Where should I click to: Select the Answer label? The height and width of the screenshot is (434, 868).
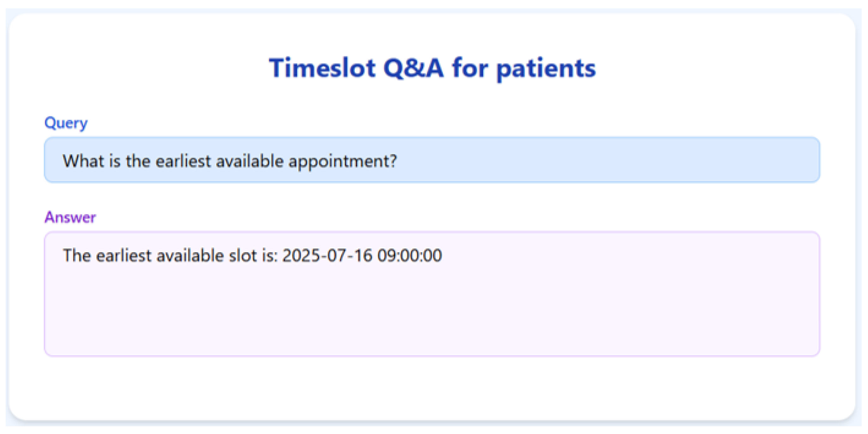coord(70,217)
